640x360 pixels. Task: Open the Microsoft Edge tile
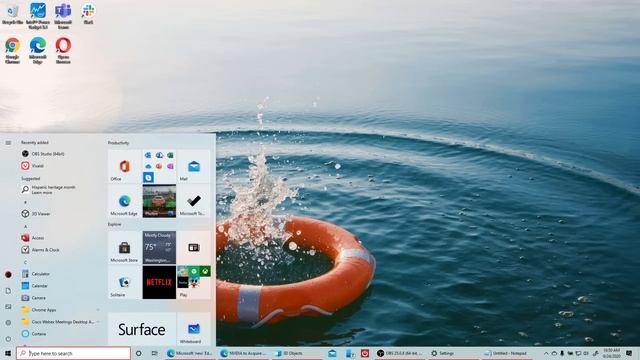click(x=124, y=201)
